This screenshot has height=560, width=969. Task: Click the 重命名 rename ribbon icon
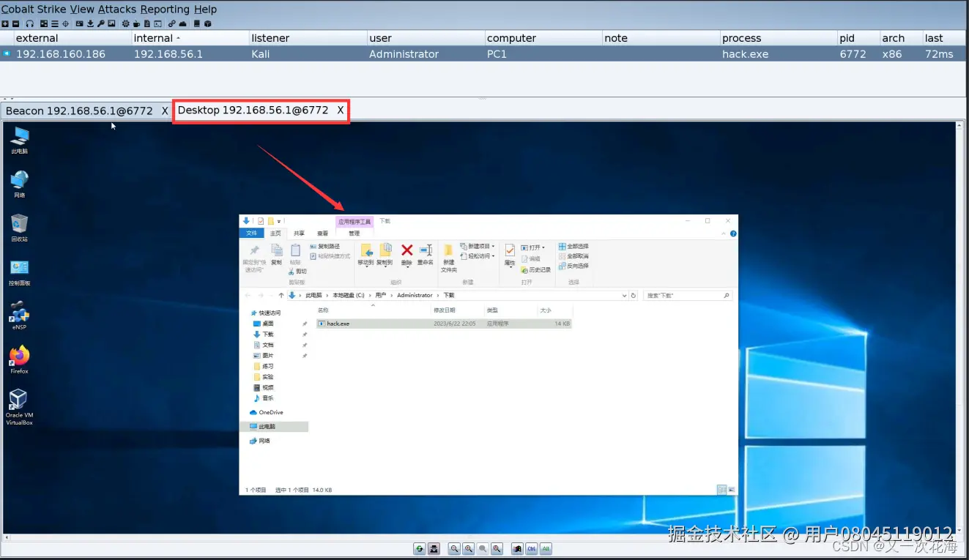[x=425, y=255]
